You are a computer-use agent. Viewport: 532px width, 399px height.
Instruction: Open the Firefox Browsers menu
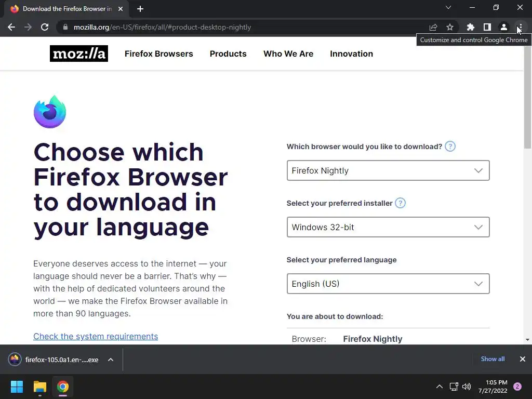[x=159, y=54]
